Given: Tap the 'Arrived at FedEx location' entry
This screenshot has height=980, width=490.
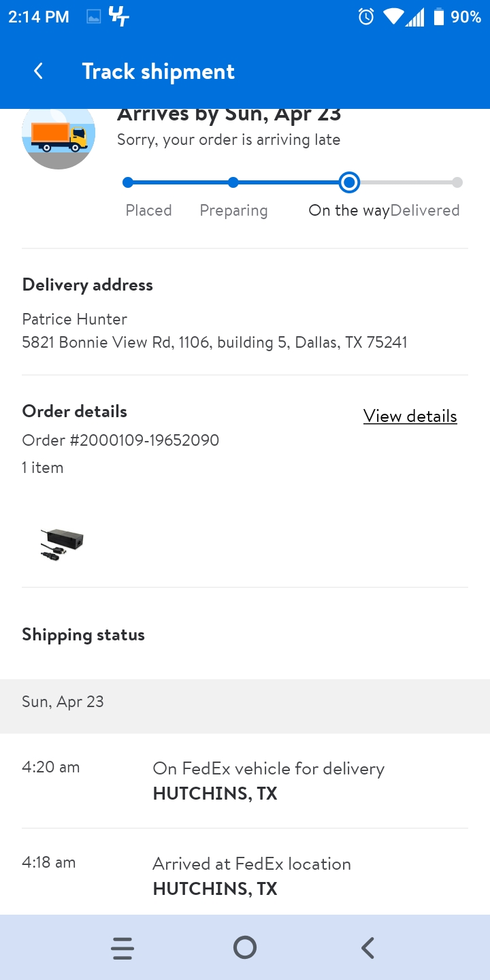Looking at the screenshot, I should click(252, 876).
